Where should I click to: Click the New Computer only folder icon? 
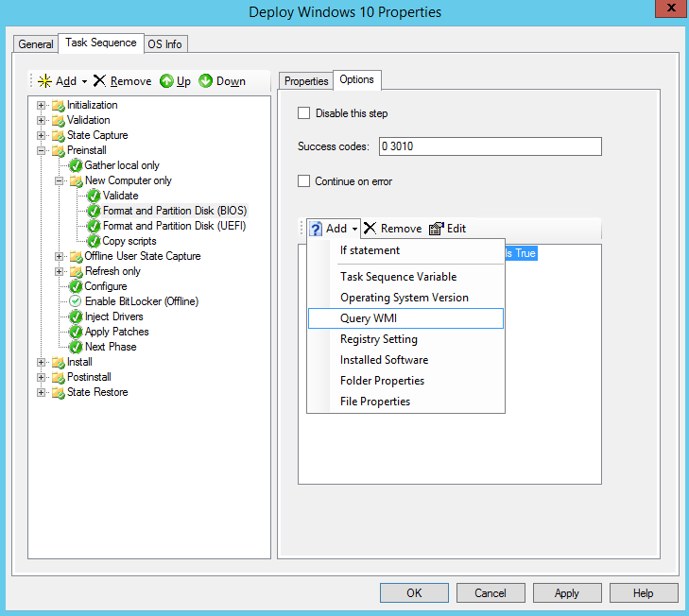(x=76, y=181)
